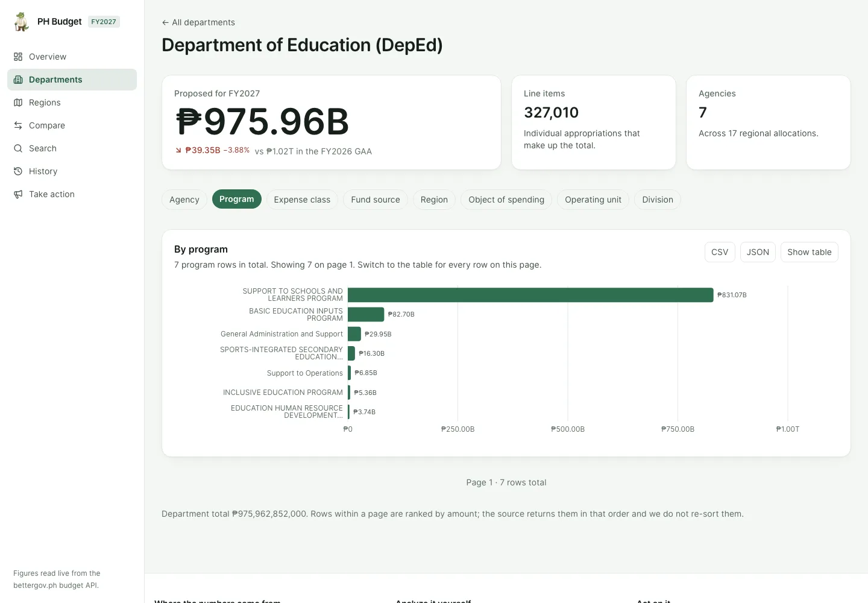The width and height of the screenshot is (868, 603).
Task: Select the Program breakdown tab
Action: tap(237, 200)
